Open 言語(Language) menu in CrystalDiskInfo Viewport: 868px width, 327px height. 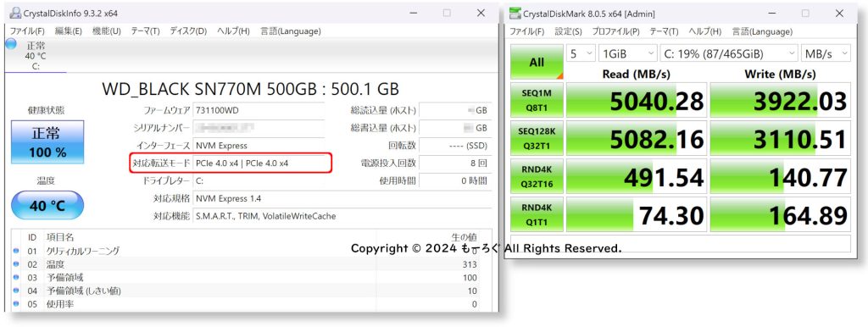tap(291, 31)
